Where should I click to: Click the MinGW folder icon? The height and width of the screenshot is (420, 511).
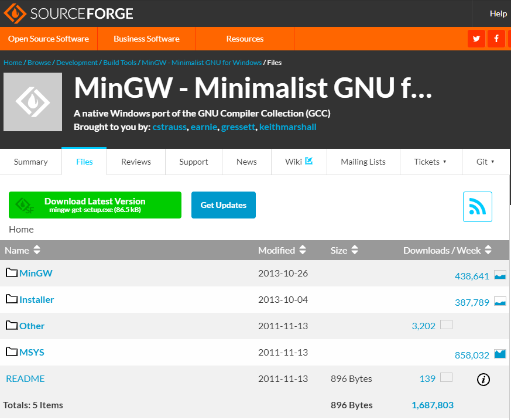coord(12,272)
